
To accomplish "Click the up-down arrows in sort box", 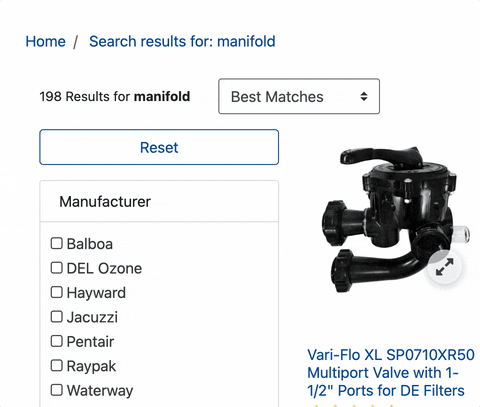I will click(364, 97).
